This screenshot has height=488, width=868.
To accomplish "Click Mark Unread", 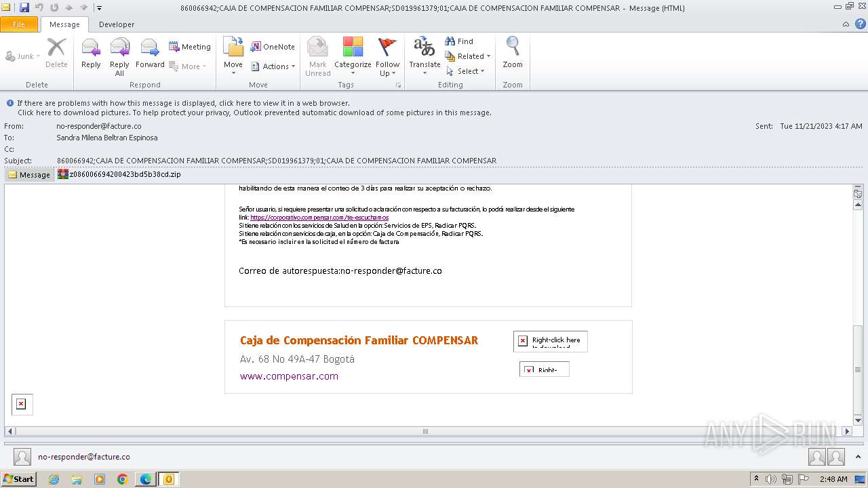I will [x=317, y=57].
